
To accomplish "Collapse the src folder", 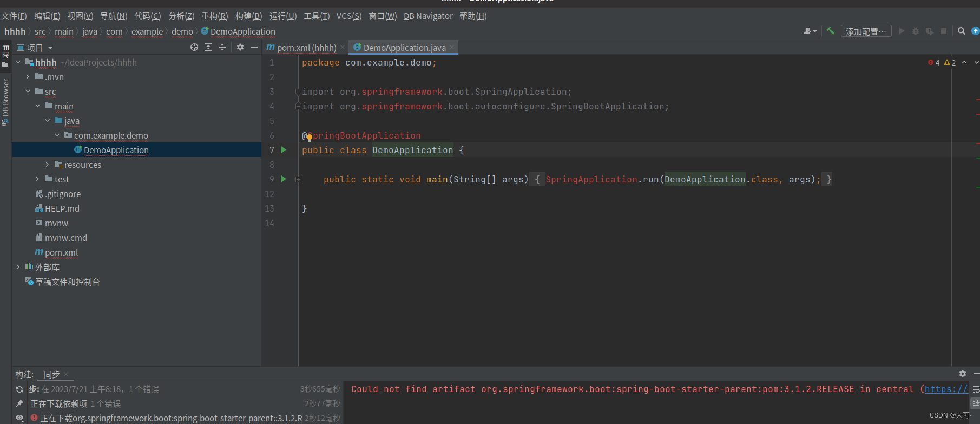I will point(28,92).
